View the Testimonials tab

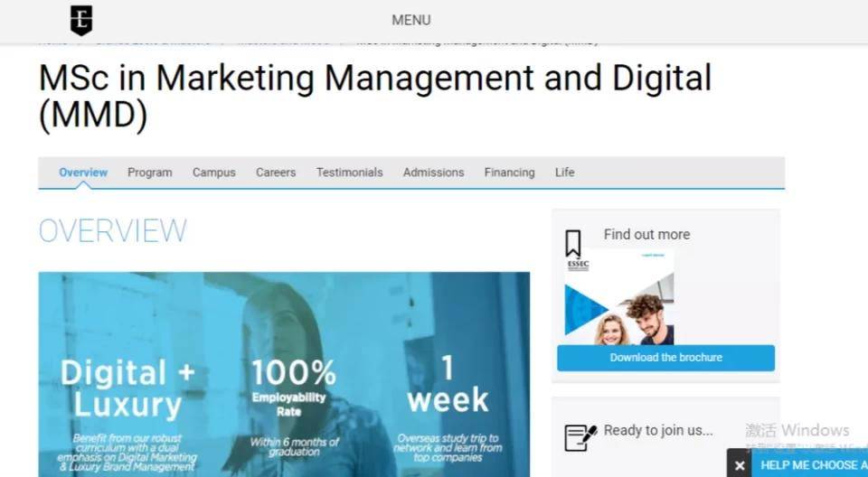click(x=349, y=172)
